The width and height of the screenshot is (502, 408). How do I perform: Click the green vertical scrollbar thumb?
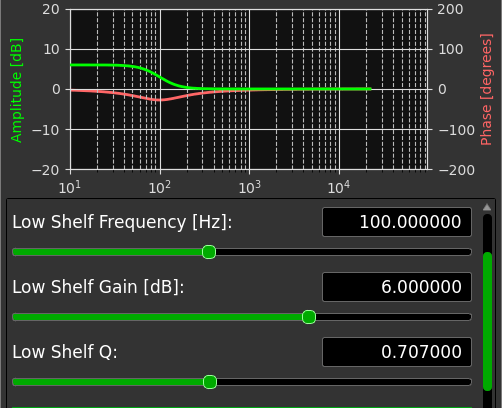(487, 321)
